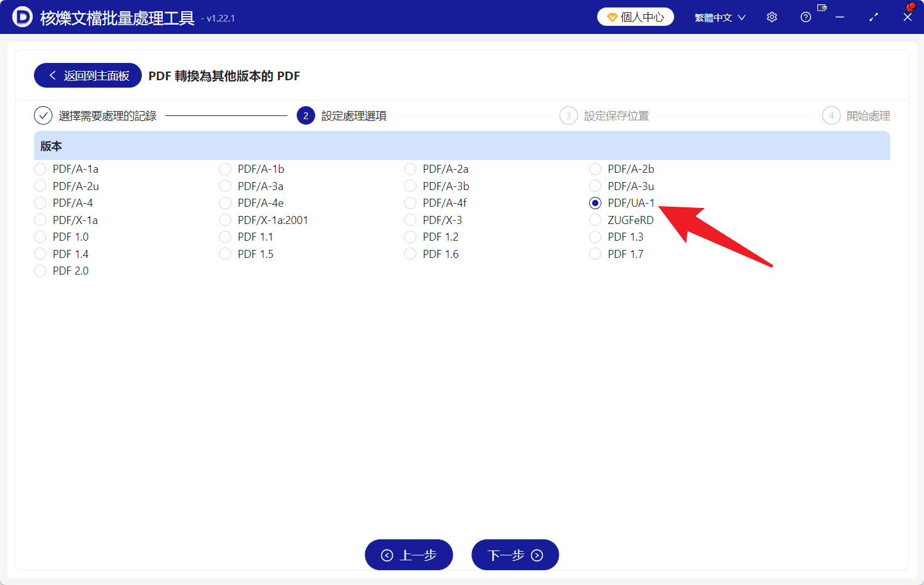Choose PDF 1.0 radio option
This screenshot has width=924, height=585.
40,237
